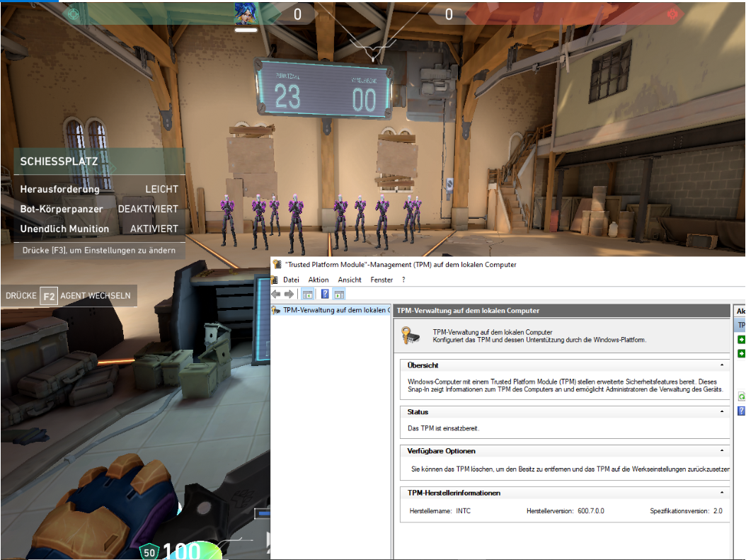Viewport: 746px width, 560px height.
Task: Click the Verfügbare Optionen section heading
Action: point(441,451)
